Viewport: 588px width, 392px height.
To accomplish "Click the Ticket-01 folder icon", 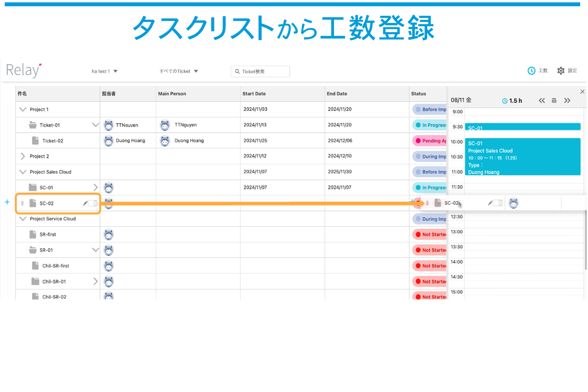I will coord(33,125).
